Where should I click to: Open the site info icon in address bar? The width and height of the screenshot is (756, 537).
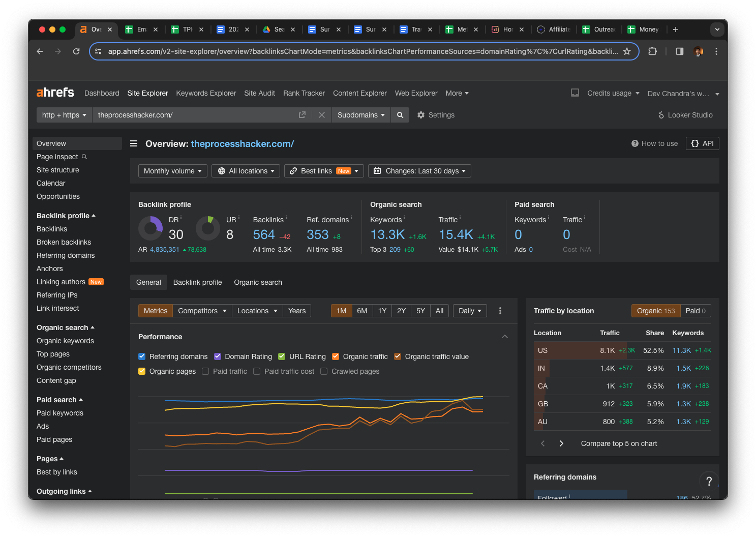click(99, 51)
